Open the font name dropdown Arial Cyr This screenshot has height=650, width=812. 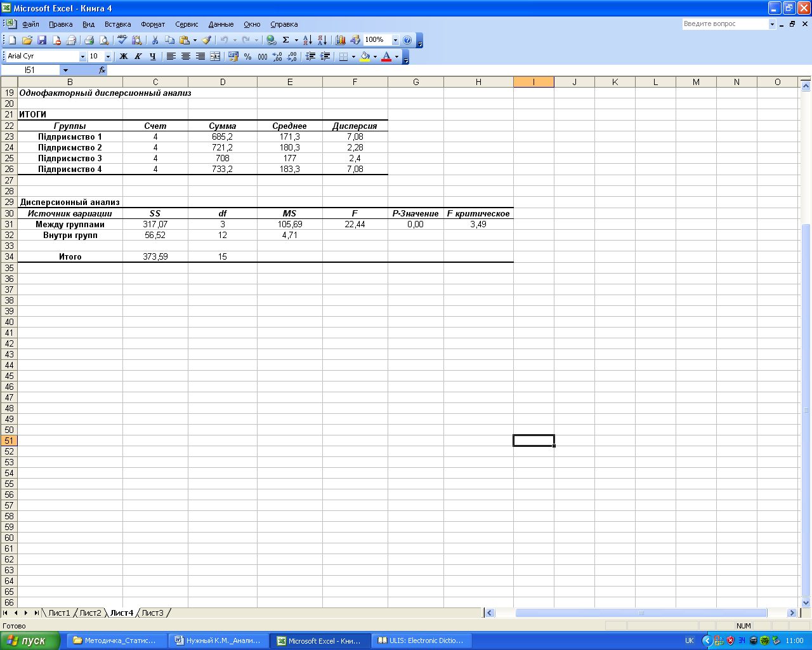pos(82,56)
